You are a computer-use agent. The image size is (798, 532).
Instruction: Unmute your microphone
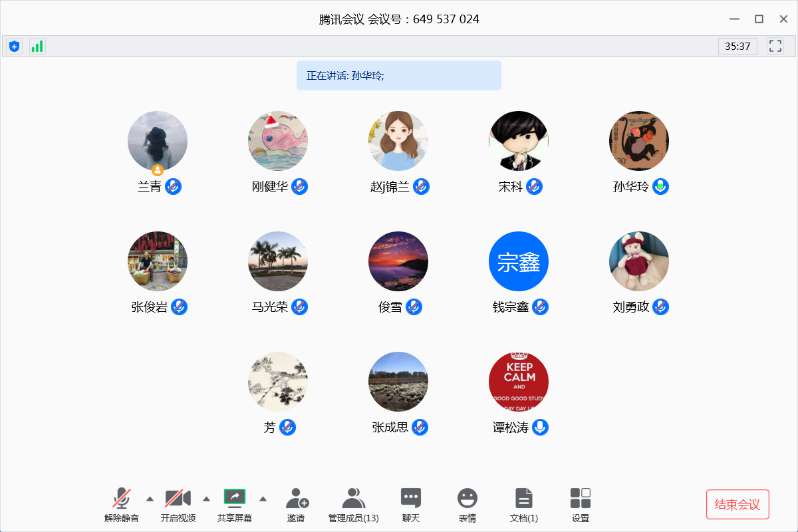121,499
